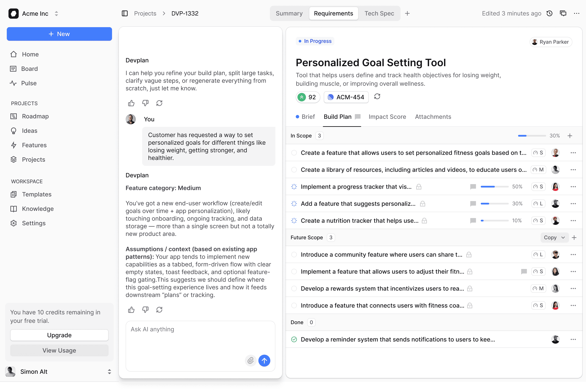Click the sync icon beside ACM-454
The width and height of the screenshot is (586, 392).
click(x=377, y=97)
